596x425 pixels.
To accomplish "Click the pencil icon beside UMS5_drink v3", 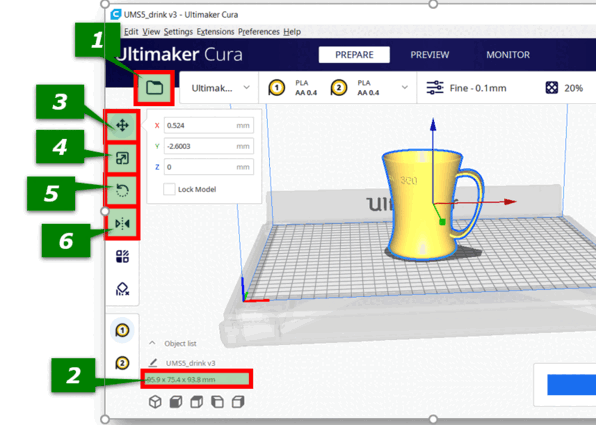I will [x=153, y=363].
